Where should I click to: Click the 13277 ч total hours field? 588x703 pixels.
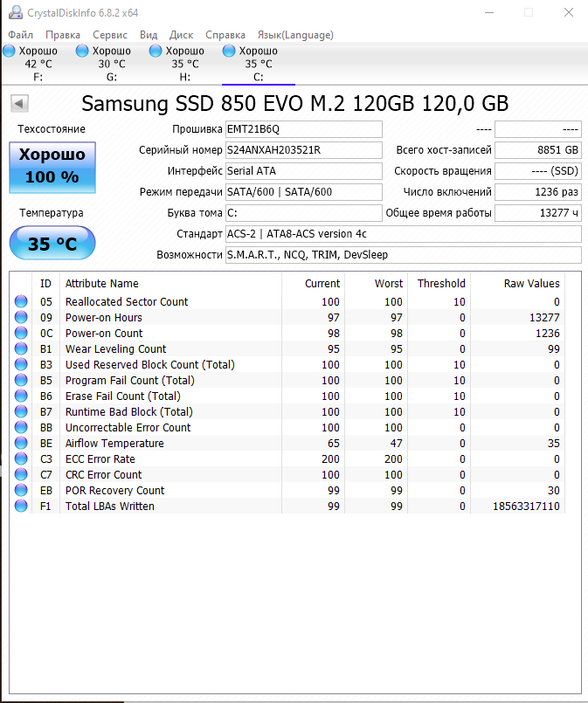click(538, 213)
